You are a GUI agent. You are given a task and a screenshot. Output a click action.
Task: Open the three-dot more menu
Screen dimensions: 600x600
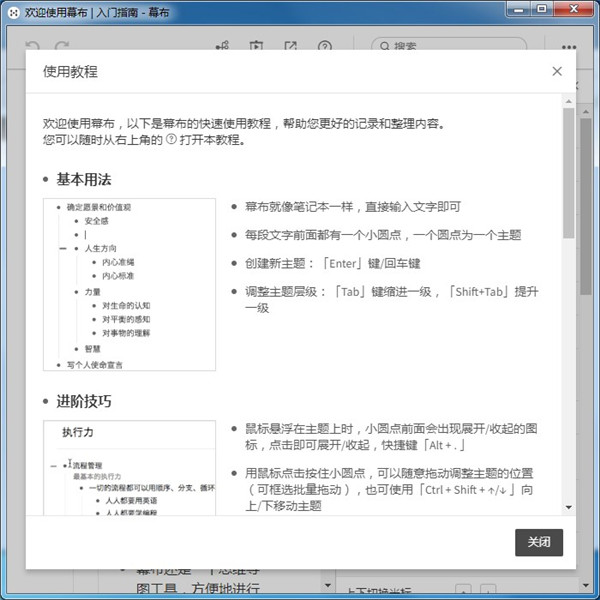(569, 47)
